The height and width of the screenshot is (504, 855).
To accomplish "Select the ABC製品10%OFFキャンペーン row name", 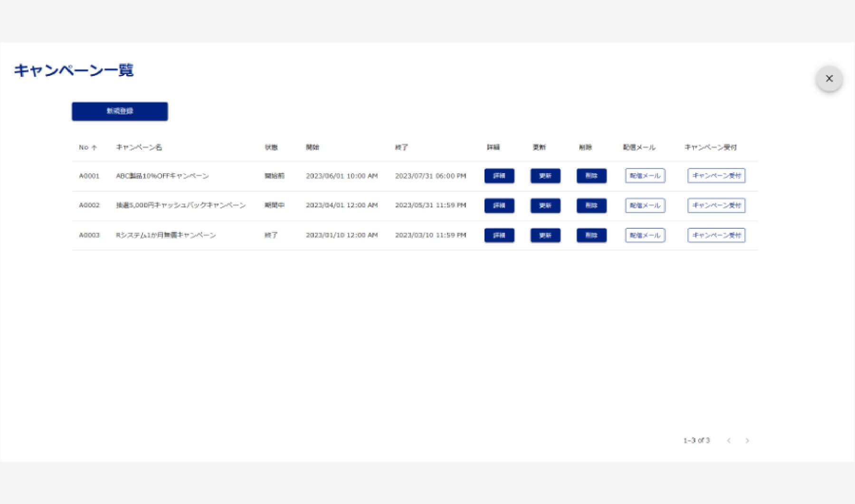I will point(162,176).
